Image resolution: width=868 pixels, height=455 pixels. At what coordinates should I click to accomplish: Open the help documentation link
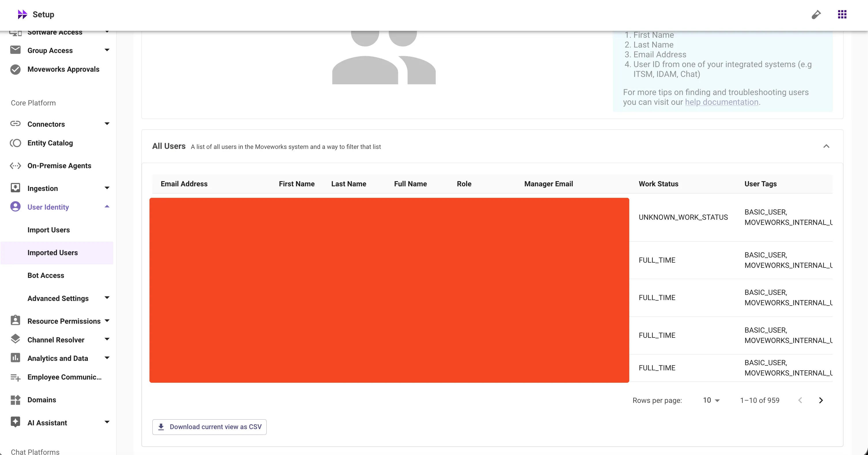pos(721,102)
